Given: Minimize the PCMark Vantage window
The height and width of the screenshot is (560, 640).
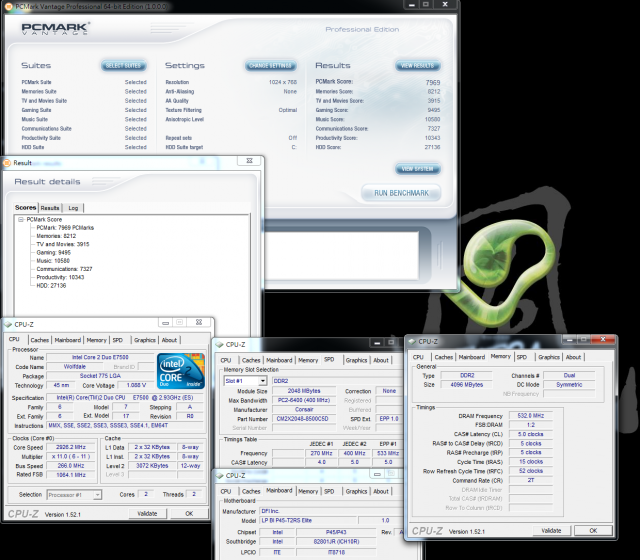Looking at the screenshot, I should [411, 4].
